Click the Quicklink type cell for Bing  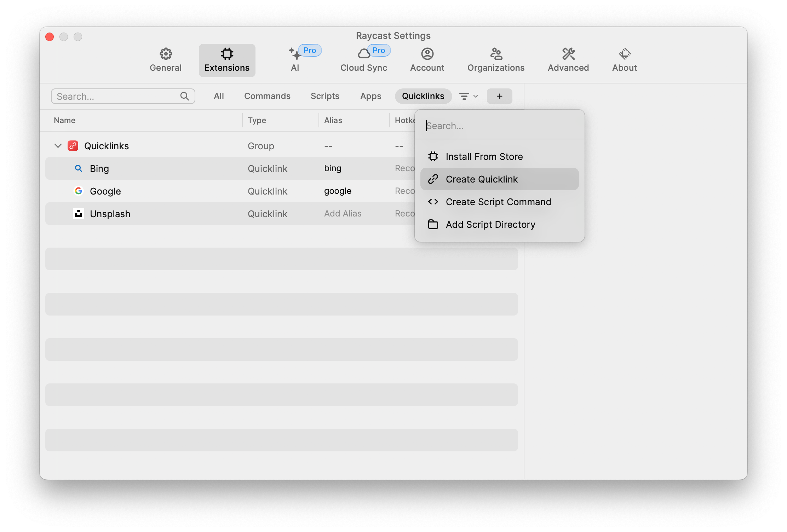coord(268,169)
